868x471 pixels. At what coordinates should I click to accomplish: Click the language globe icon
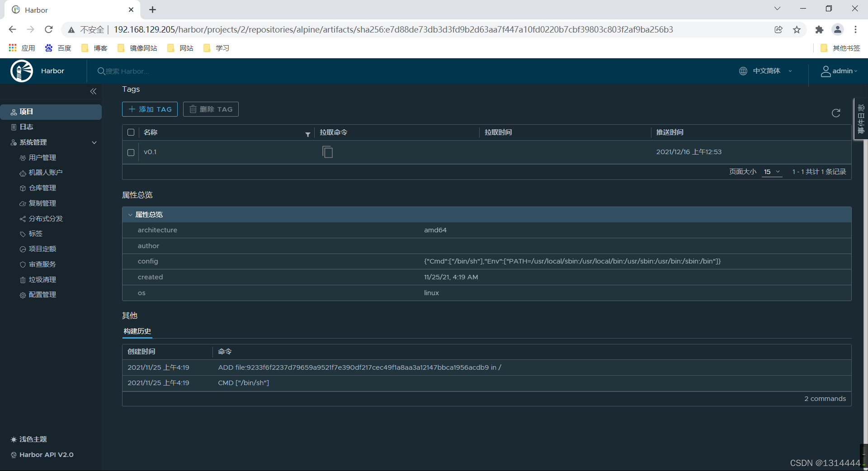click(743, 71)
